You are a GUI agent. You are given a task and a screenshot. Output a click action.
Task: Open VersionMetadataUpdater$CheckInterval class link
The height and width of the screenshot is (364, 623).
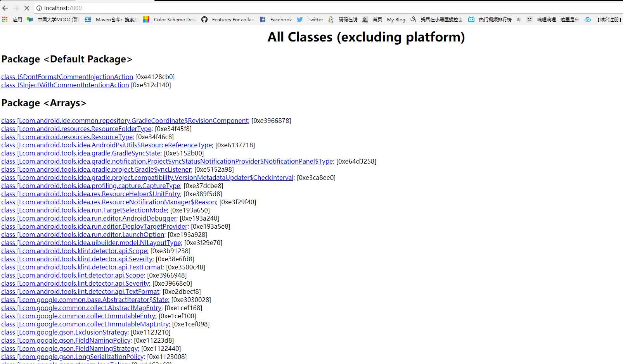coord(148,178)
